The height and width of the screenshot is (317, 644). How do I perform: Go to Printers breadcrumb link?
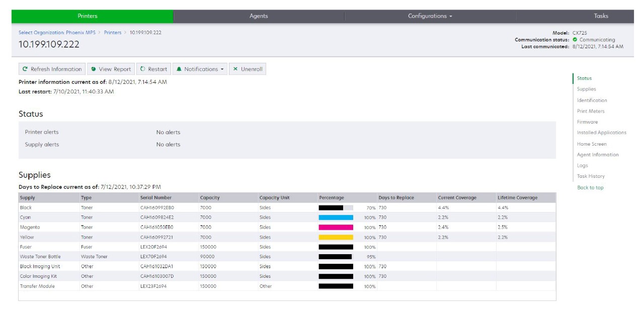pyautogui.click(x=113, y=33)
